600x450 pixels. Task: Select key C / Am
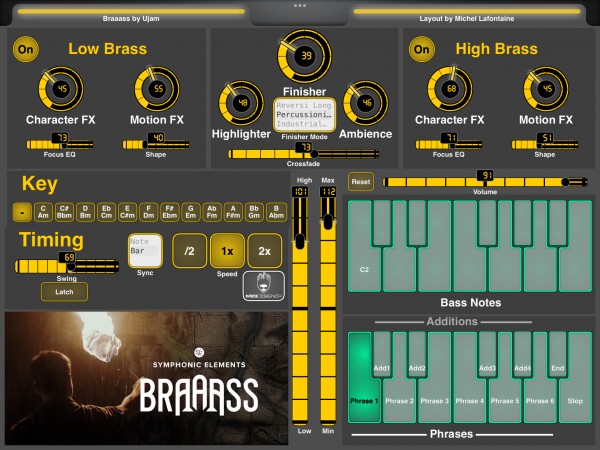click(43, 212)
